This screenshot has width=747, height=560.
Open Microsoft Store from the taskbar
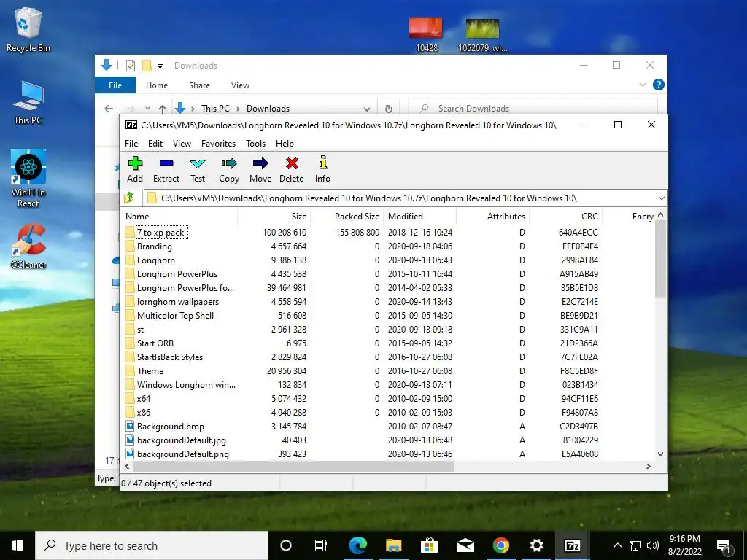429,545
